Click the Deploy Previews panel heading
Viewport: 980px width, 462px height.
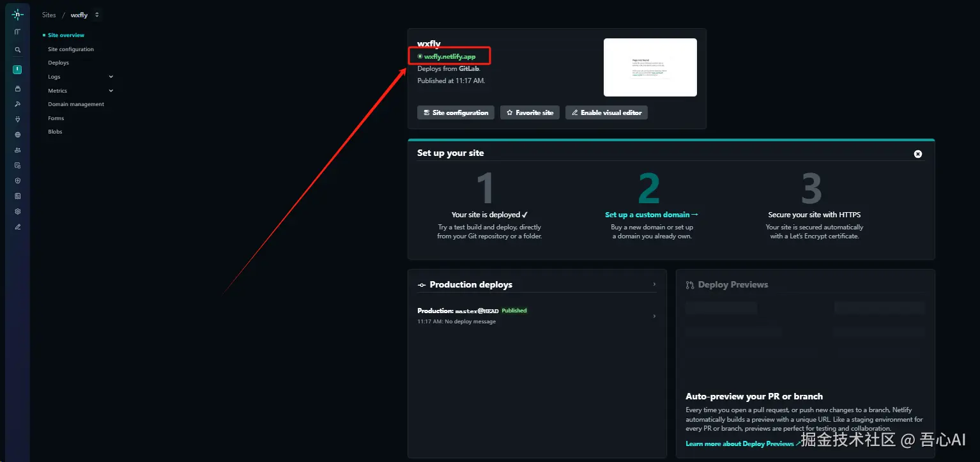pos(733,284)
